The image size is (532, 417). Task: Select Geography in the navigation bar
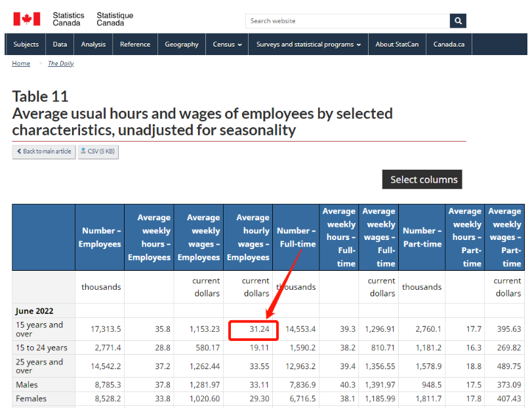pos(182,45)
